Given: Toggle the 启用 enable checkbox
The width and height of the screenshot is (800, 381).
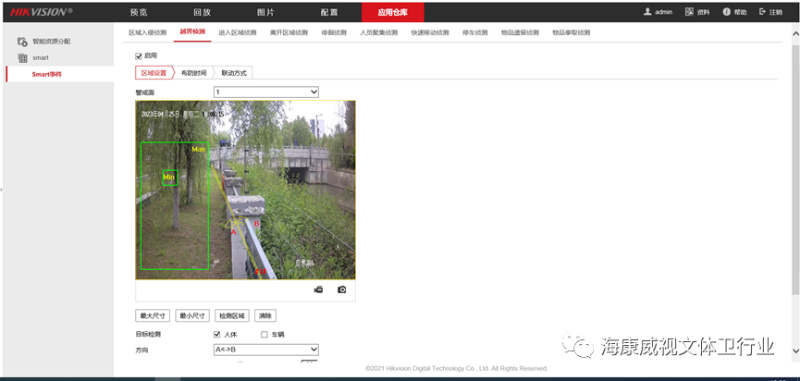Looking at the screenshot, I should point(138,56).
